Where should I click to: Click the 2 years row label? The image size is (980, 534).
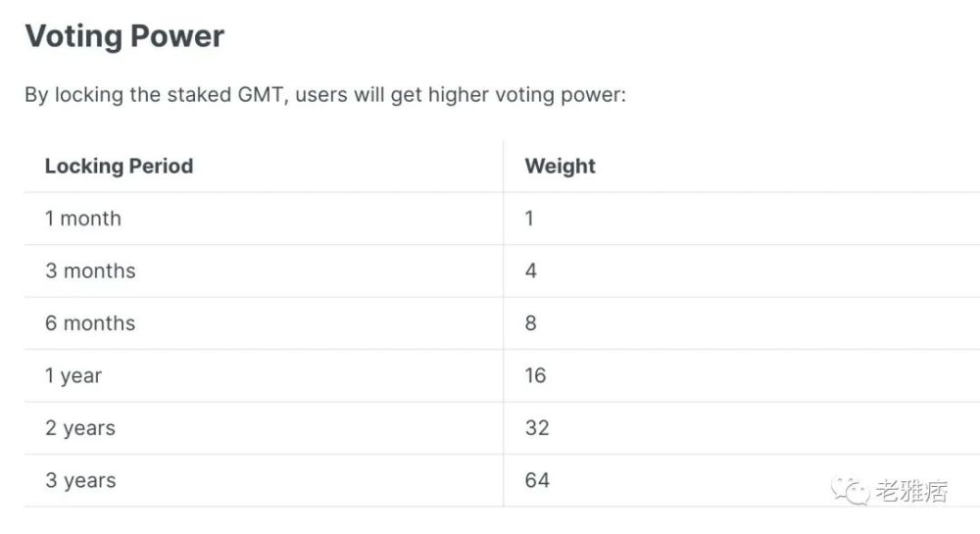[x=80, y=428]
